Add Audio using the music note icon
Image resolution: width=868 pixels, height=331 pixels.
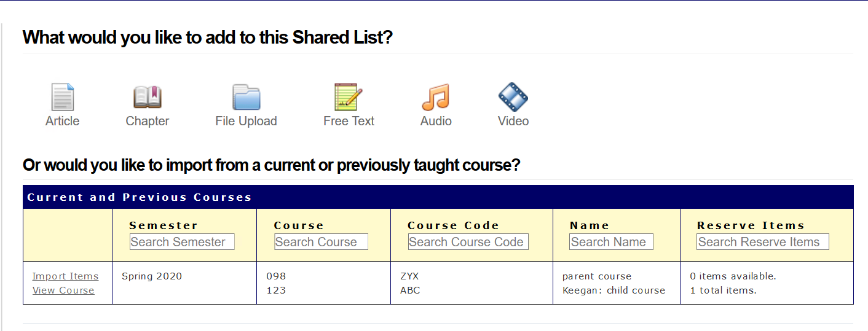(436, 97)
